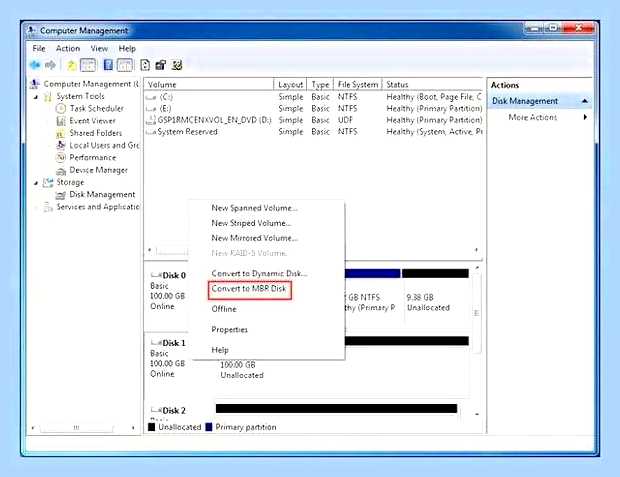620x477 pixels.
Task: Click the blue Primary partition legend swatch
Action: pos(209,427)
